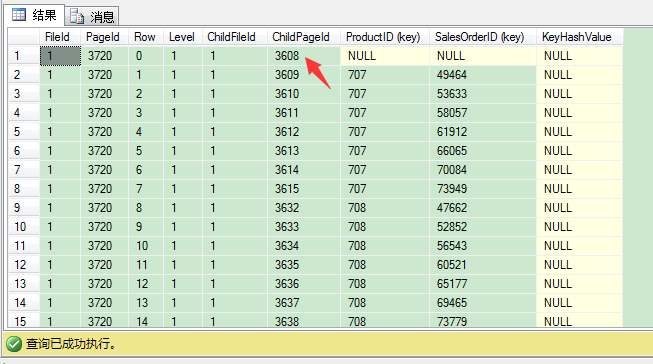
Task: Click SalesOrderID cell 61912
Action: 483,132
